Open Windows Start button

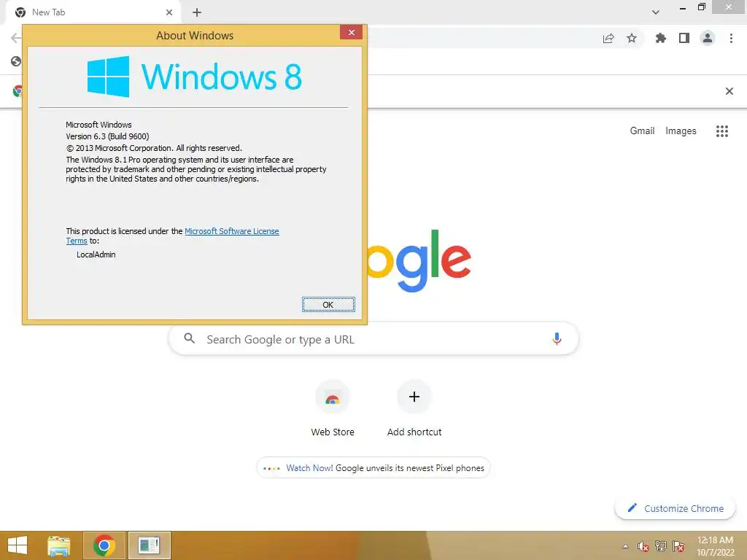click(18, 545)
